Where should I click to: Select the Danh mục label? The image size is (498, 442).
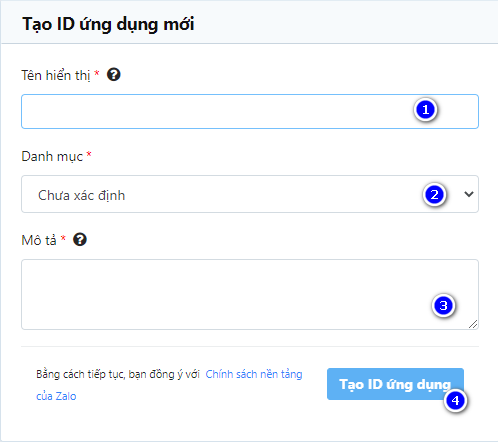(x=52, y=156)
